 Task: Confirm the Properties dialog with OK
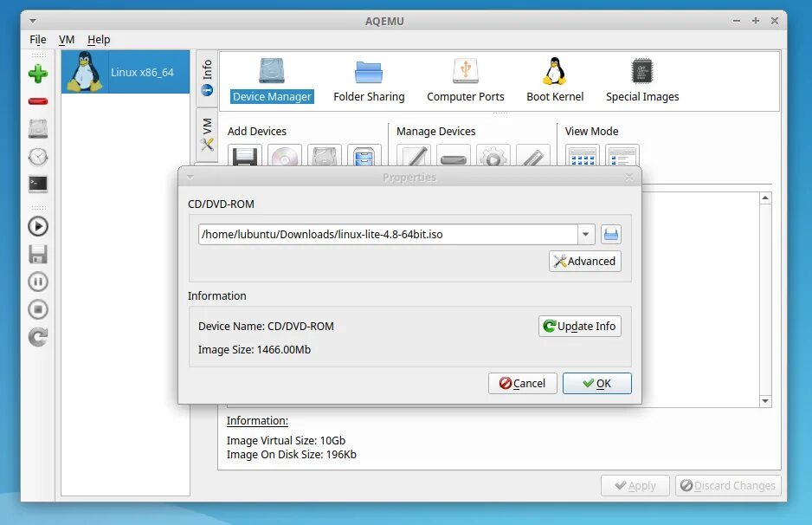coord(597,384)
